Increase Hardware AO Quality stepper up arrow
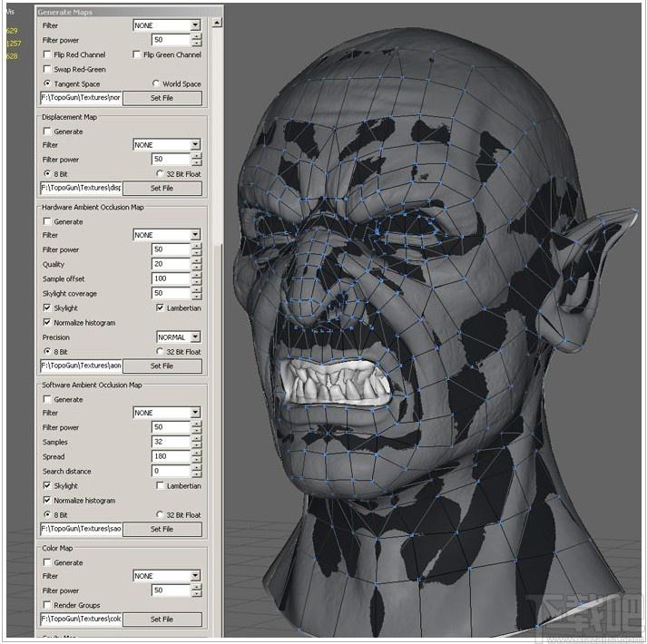 coord(197,260)
